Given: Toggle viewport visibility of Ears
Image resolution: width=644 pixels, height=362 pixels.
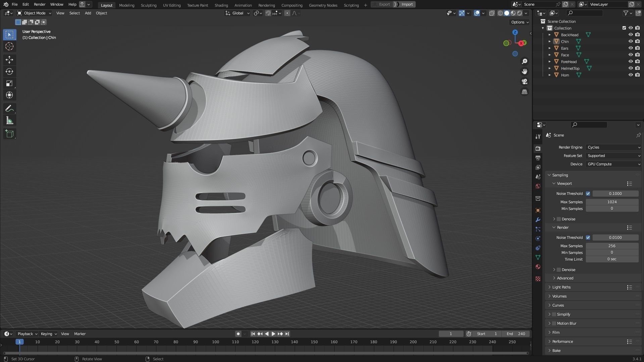Looking at the screenshot, I should tap(631, 48).
